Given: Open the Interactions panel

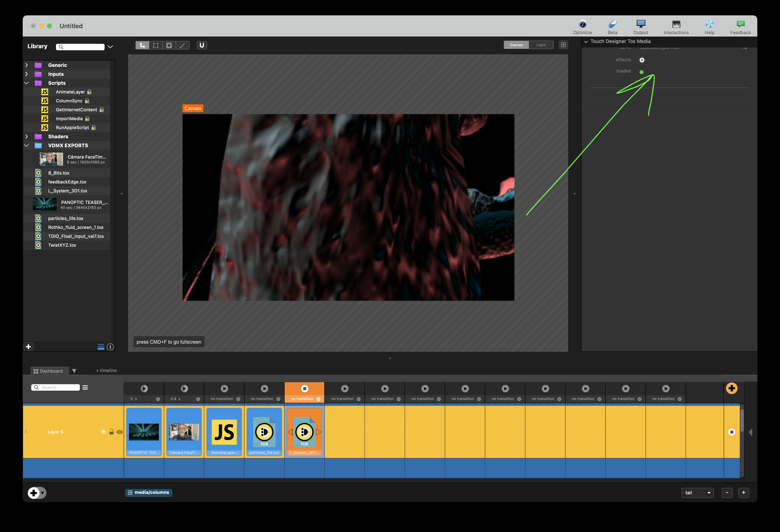Looking at the screenshot, I should [676, 24].
